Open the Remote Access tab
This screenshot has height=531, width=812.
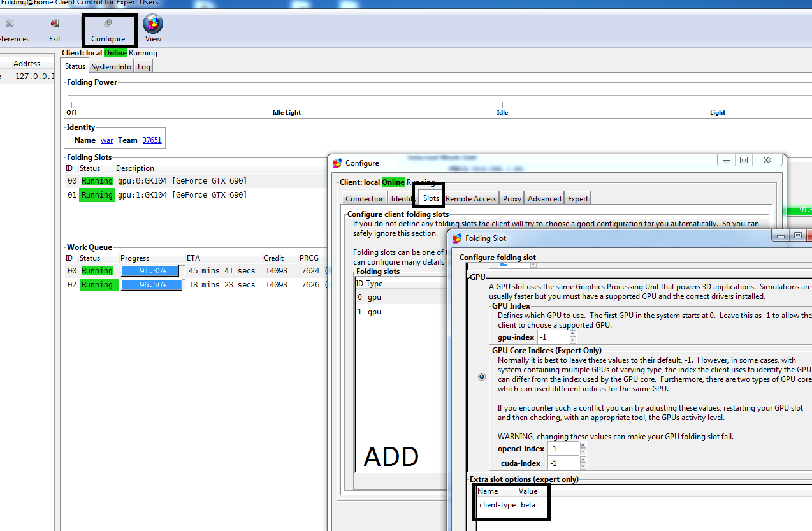pyautogui.click(x=471, y=199)
